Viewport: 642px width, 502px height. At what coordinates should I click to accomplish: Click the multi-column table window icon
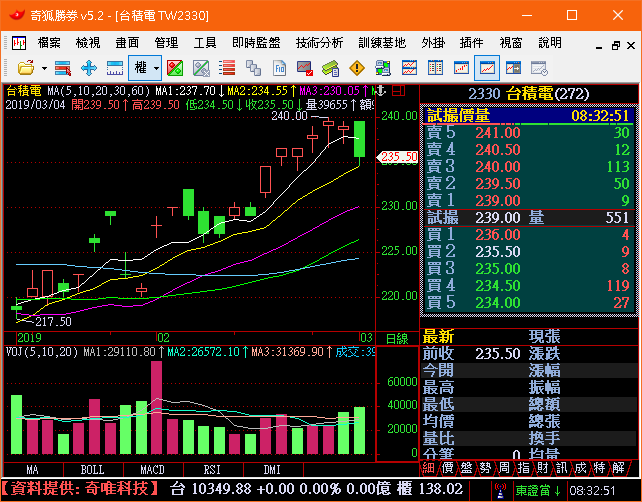click(435, 68)
